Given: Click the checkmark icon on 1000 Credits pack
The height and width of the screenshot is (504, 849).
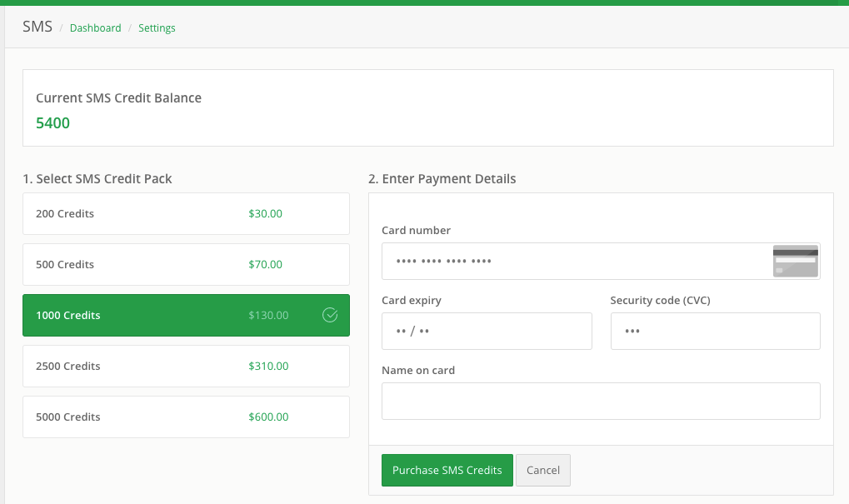Looking at the screenshot, I should [x=330, y=315].
